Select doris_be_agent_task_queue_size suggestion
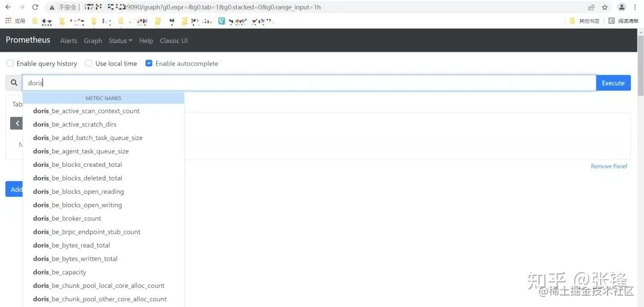 [x=104, y=151]
